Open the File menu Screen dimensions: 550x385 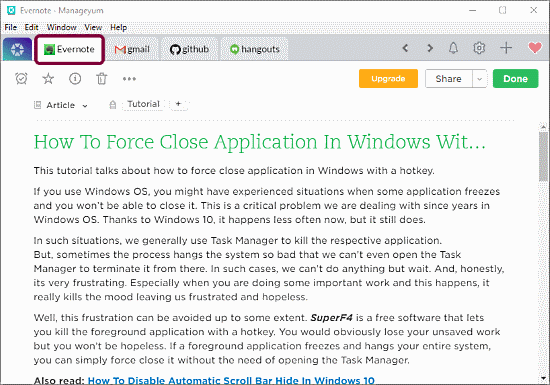(x=11, y=27)
